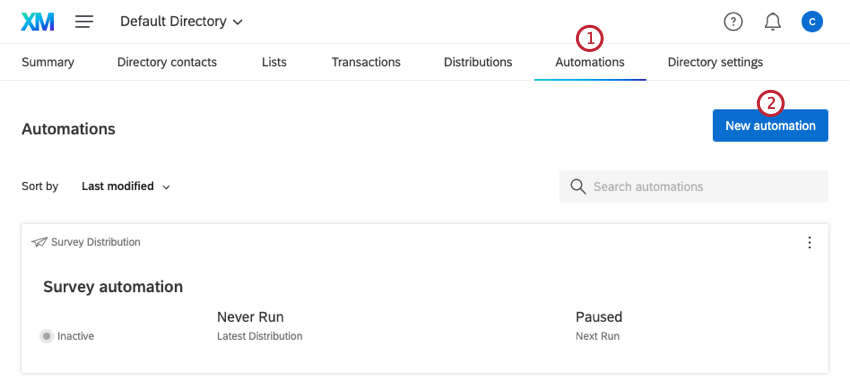850x384 pixels.
Task: Open the Distributions tab
Action: coord(478,62)
